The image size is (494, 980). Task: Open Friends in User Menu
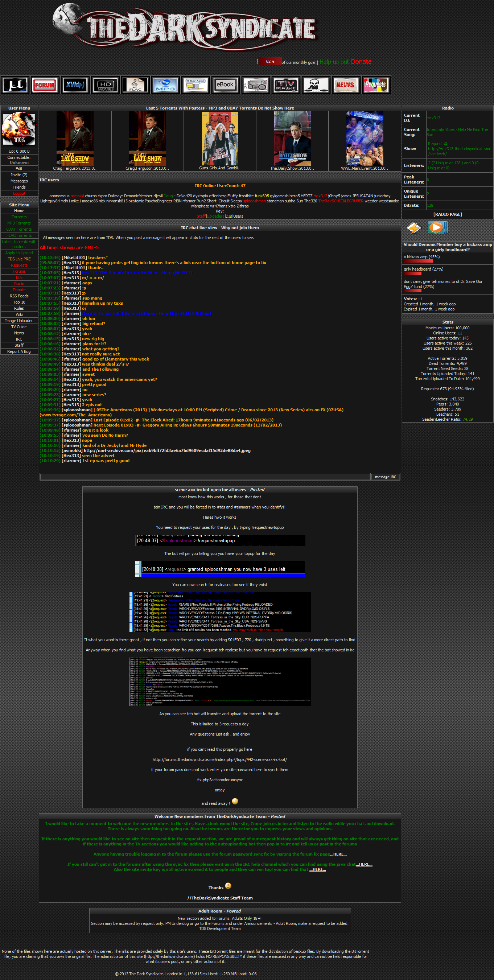click(x=19, y=187)
